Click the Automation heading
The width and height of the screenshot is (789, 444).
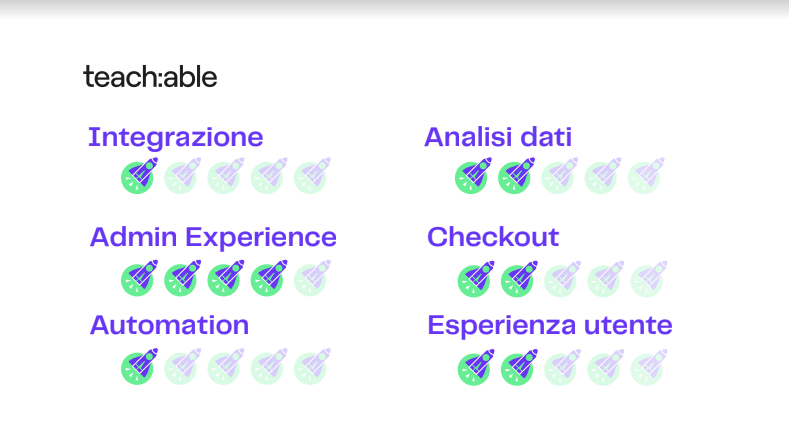coord(169,325)
